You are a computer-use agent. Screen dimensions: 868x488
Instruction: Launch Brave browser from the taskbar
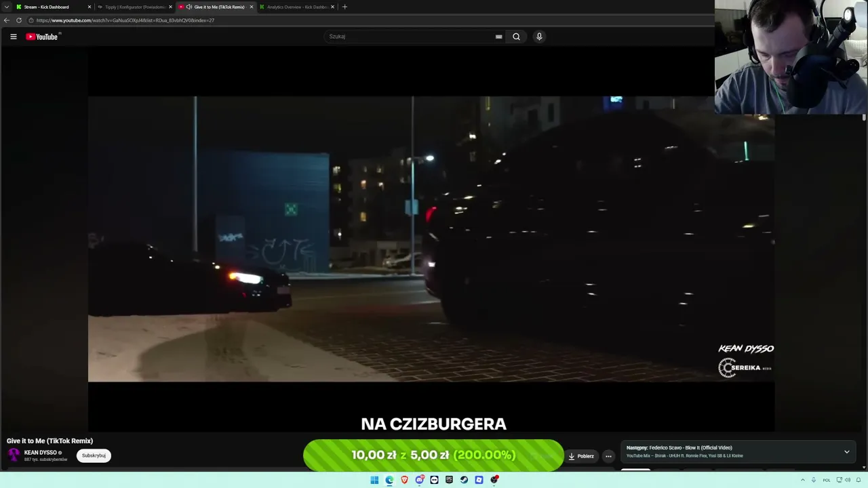[x=404, y=480]
